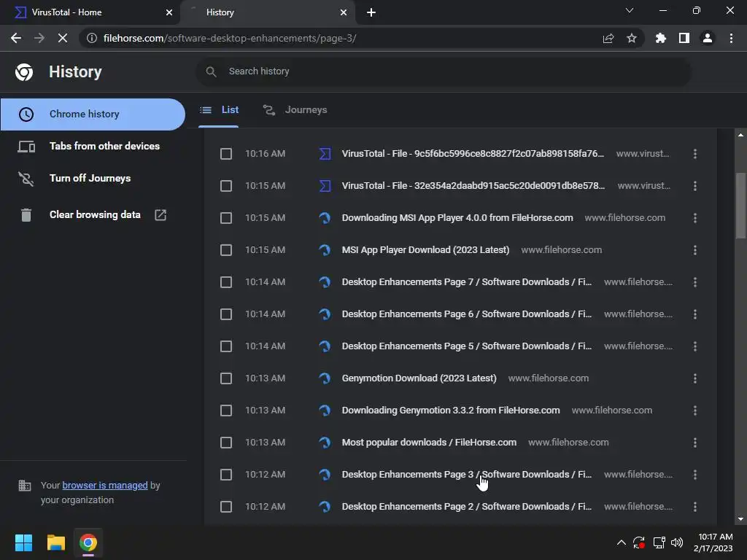Switch to the Journeys tab
The image size is (747, 560).
(x=295, y=110)
